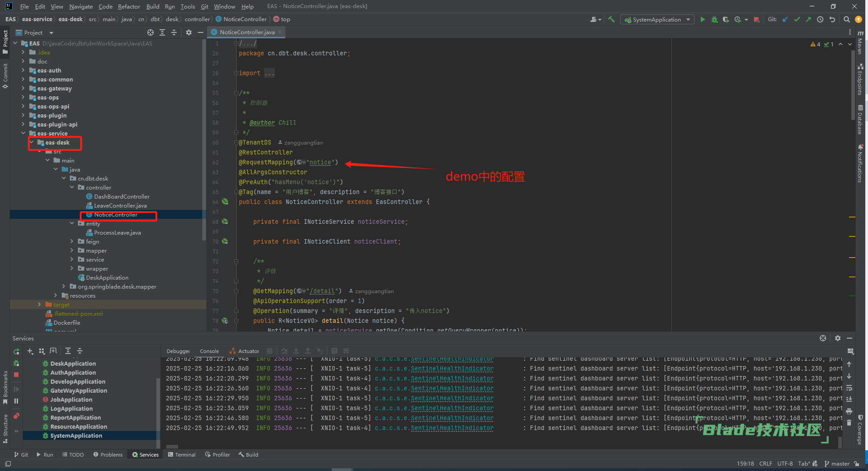Image resolution: width=868 pixels, height=471 pixels.
Task: Open the Problems tool window
Action: (108, 455)
